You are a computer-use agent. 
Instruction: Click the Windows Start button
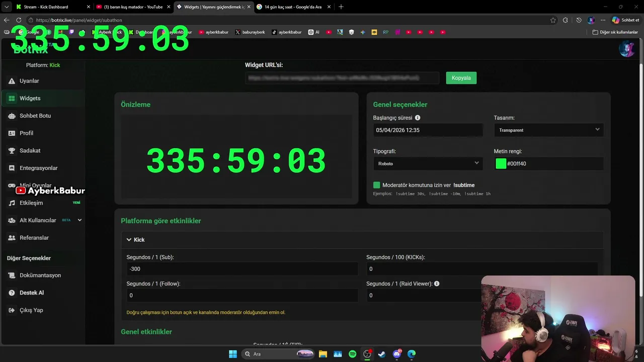(233, 354)
